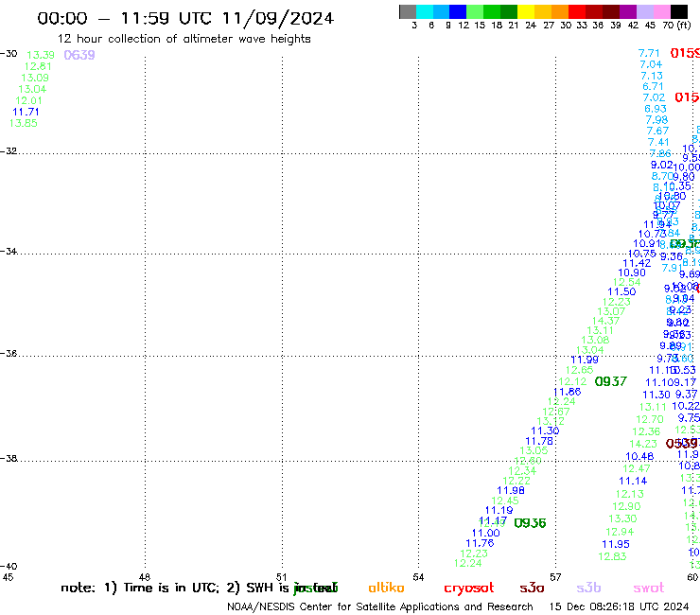Click the wave height value '7.71'

tap(649, 54)
